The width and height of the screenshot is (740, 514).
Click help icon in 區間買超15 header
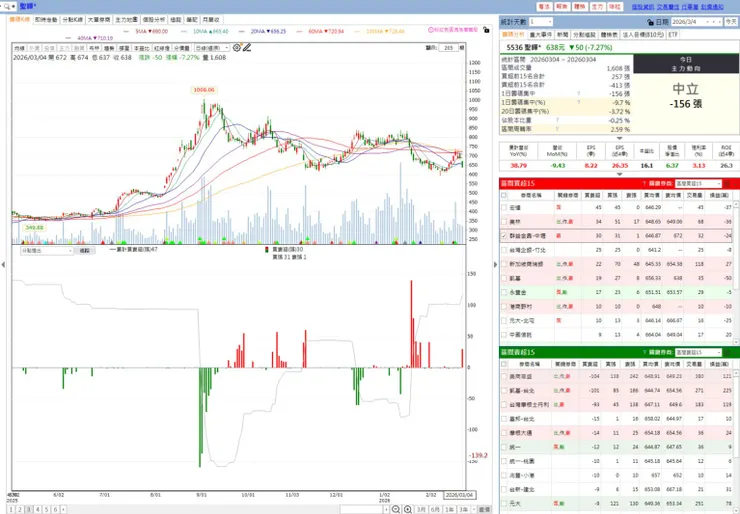(x=644, y=183)
